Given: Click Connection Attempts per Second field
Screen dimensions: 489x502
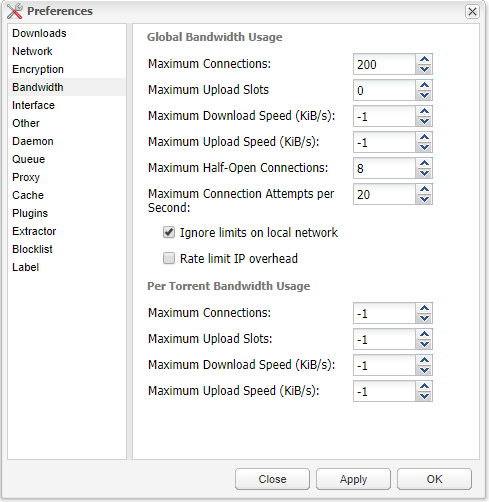Looking at the screenshot, I should [385, 194].
